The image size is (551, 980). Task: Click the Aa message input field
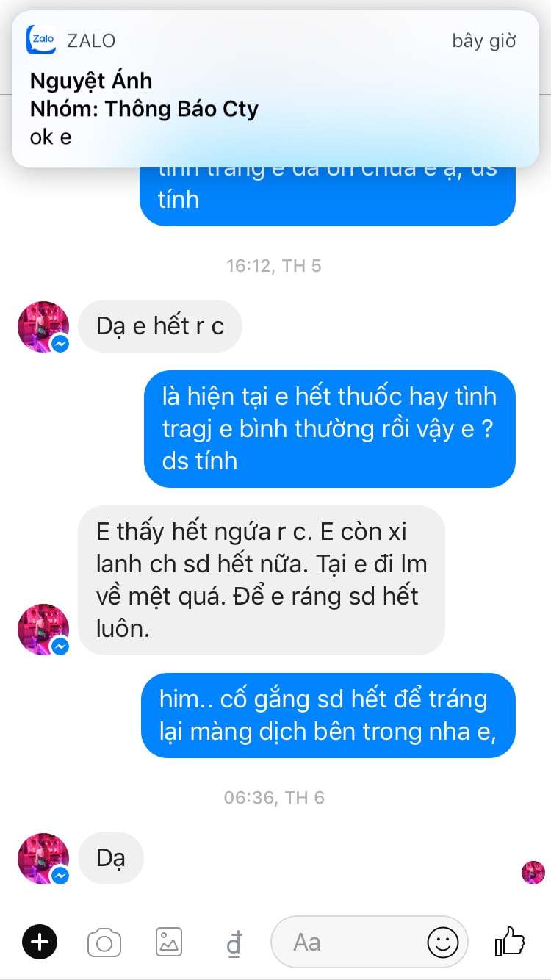370,942
